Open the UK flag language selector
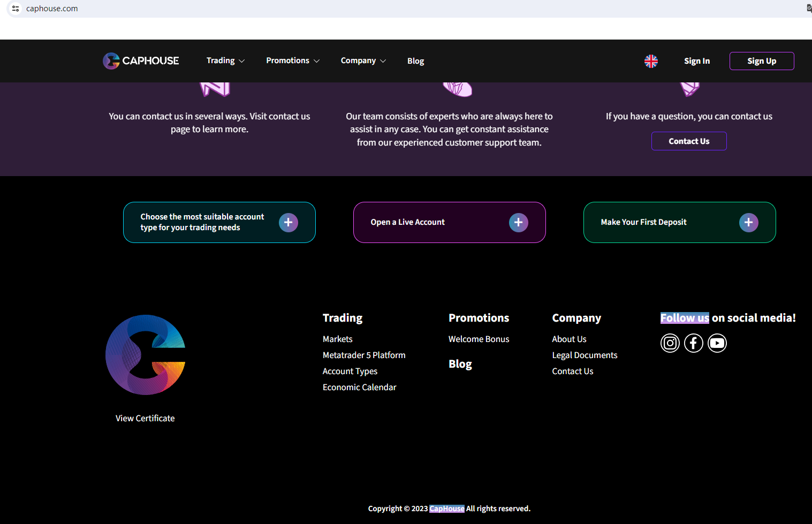This screenshot has height=524, width=812. [651, 61]
